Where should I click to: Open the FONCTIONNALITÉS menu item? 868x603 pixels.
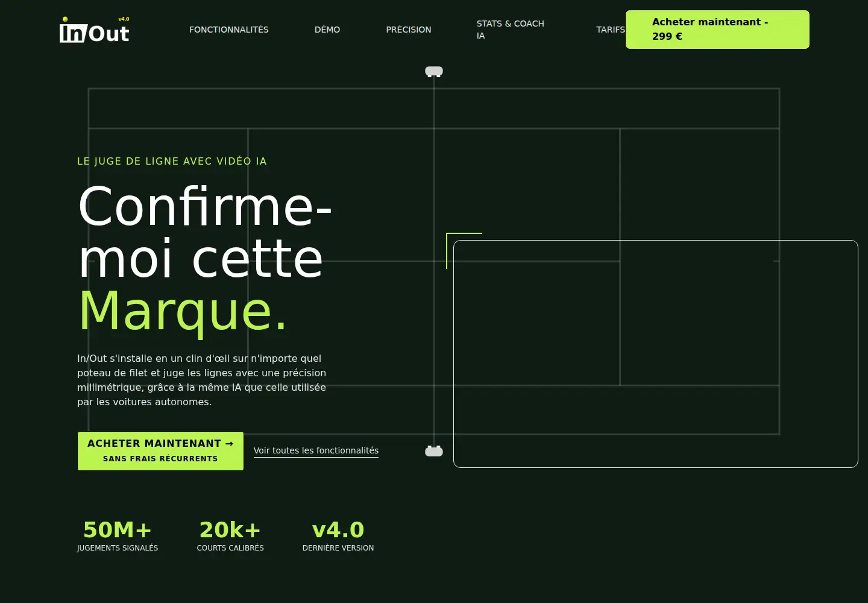[229, 30]
